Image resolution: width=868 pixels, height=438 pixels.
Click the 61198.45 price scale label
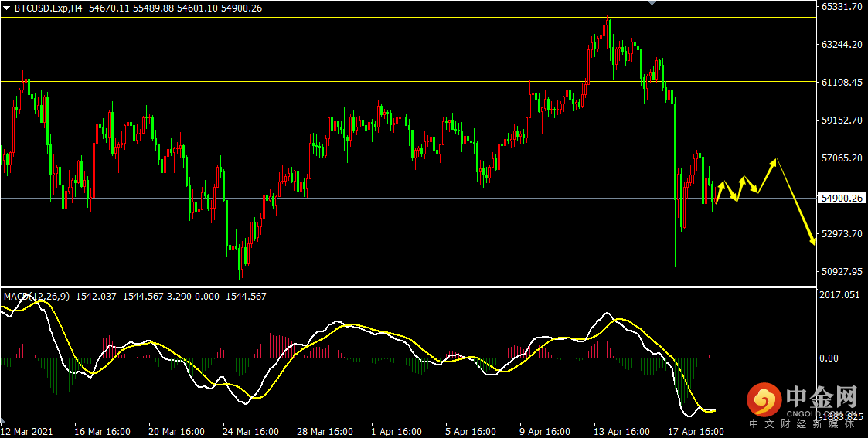point(842,83)
